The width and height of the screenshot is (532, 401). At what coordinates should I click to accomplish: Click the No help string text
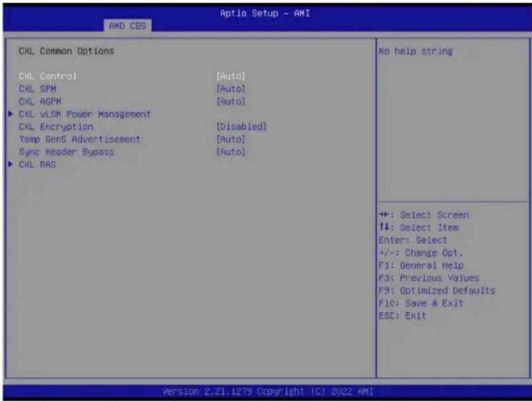[x=416, y=51]
